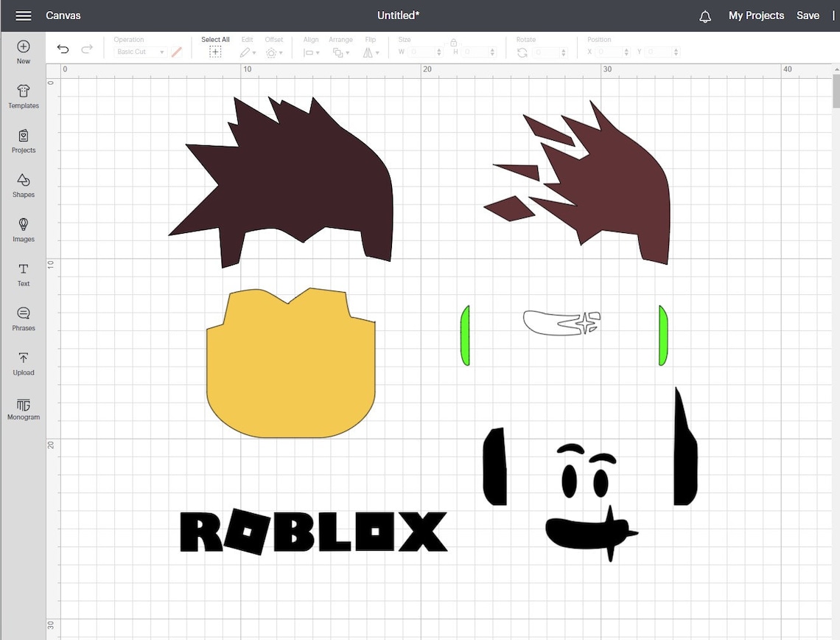The height and width of the screenshot is (640, 840).
Task: Click the Save button
Action: point(808,15)
